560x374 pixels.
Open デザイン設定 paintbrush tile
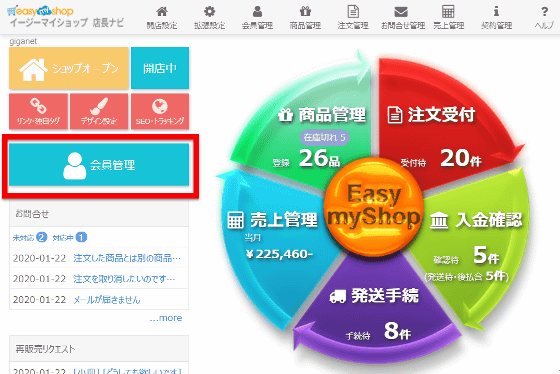coord(99,111)
